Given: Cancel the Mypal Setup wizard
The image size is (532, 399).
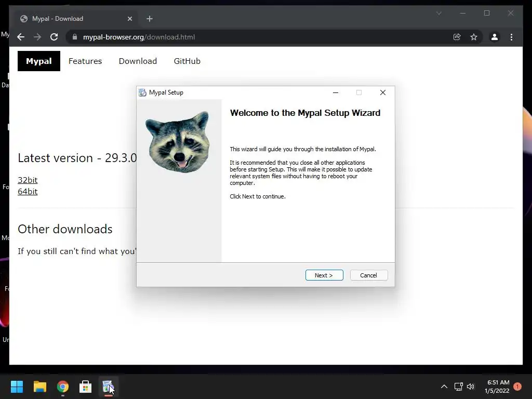Looking at the screenshot, I should pyautogui.click(x=368, y=275).
